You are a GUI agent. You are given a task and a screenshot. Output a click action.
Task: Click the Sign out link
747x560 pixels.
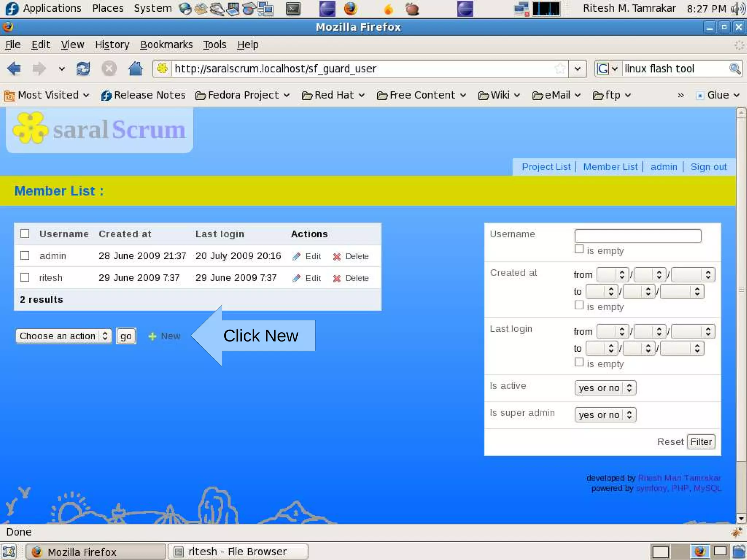tap(708, 167)
